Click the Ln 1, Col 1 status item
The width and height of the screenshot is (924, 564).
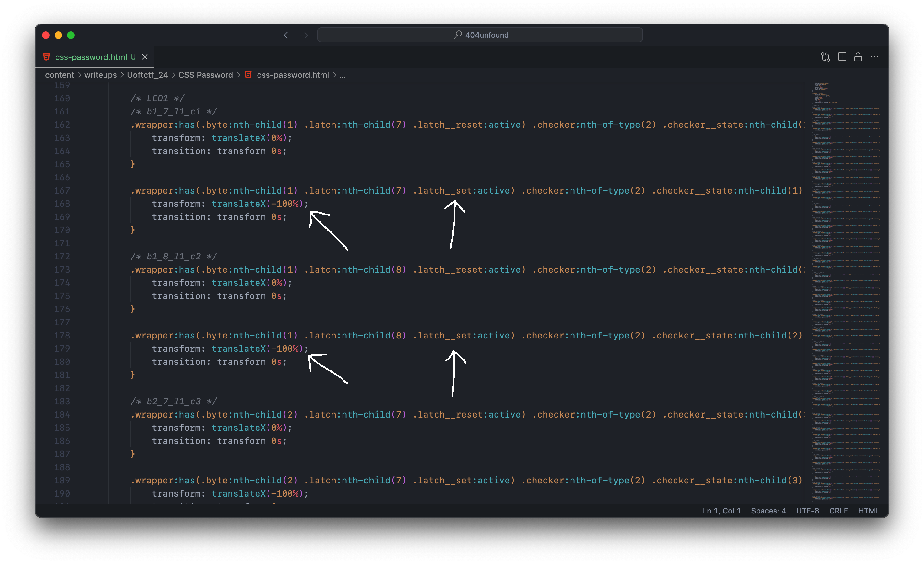(721, 510)
